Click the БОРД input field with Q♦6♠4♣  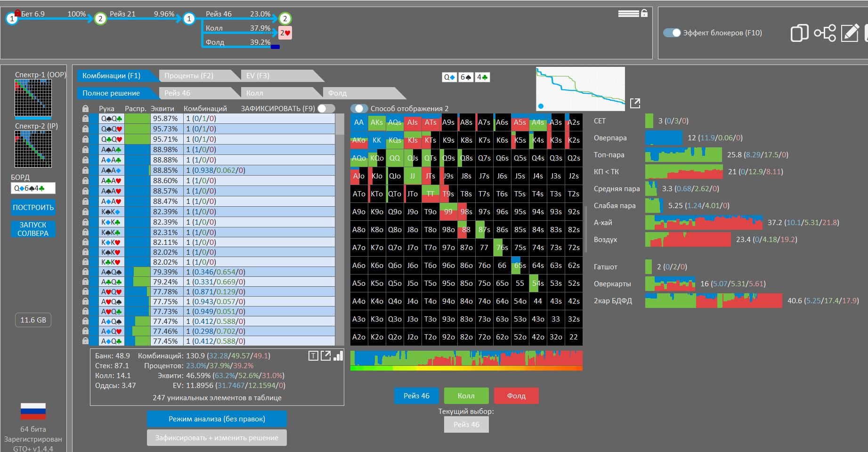[33, 188]
